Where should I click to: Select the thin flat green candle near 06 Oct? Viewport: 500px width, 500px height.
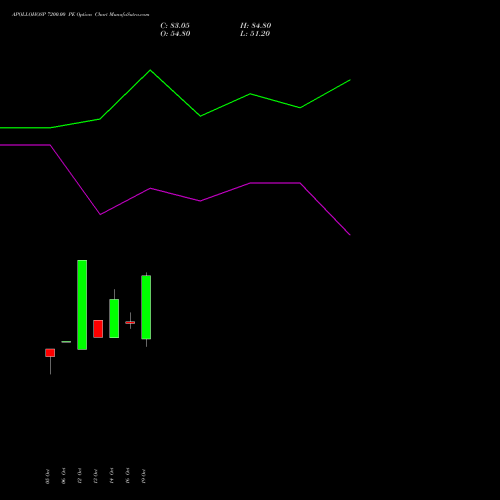[66, 342]
